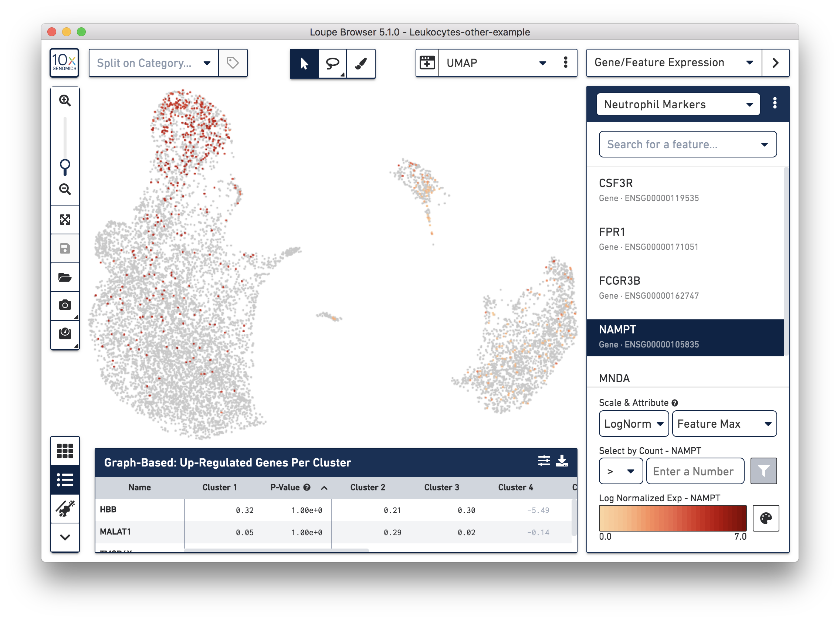Viewport: 840px width, 621px height.
Task: Open UMAP three-dot options menu
Action: pyautogui.click(x=565, y=63)
